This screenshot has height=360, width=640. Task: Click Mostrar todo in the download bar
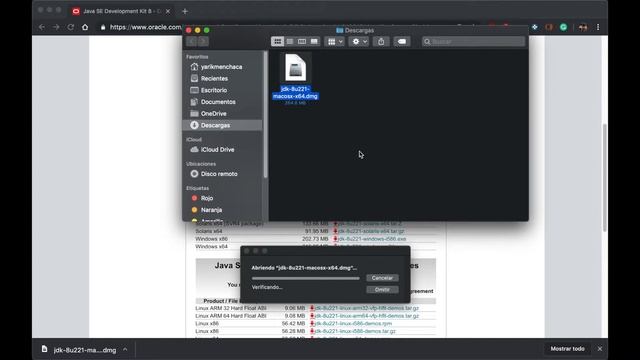pyautogui.click(x=567, y=349)
